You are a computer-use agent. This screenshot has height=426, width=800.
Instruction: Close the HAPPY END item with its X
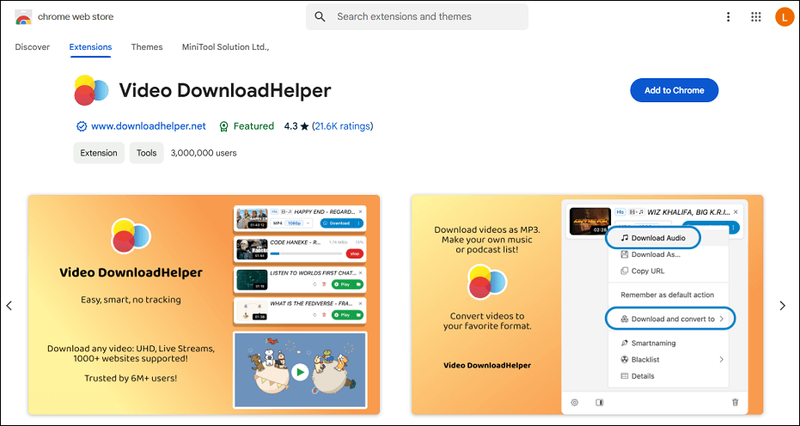coord(361,211)
